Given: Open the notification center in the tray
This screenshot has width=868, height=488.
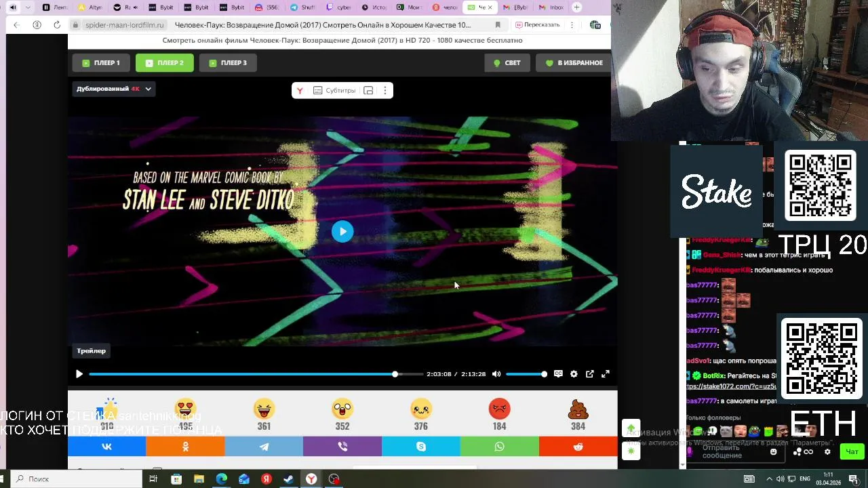Looking at the screenshot, I should (854, 479).
